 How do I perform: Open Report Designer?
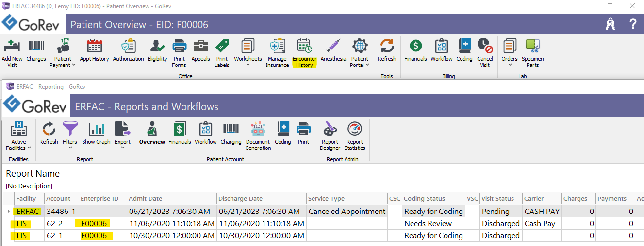pyautogui.click(x=330, y=136)
